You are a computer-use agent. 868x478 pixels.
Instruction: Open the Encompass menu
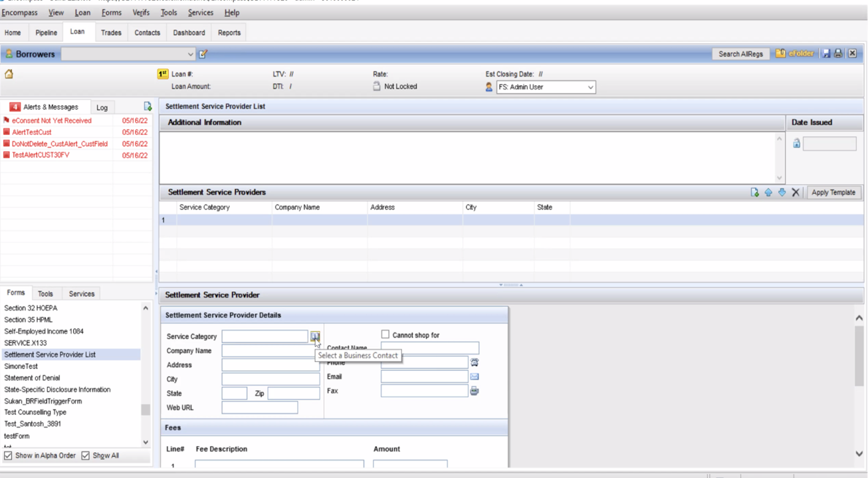pos(20,13)
